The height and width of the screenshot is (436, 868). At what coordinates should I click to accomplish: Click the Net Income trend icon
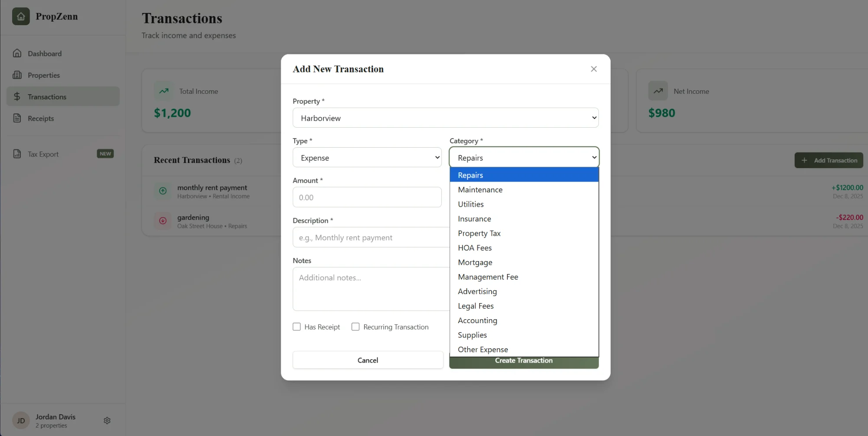(x=658, y=91)
